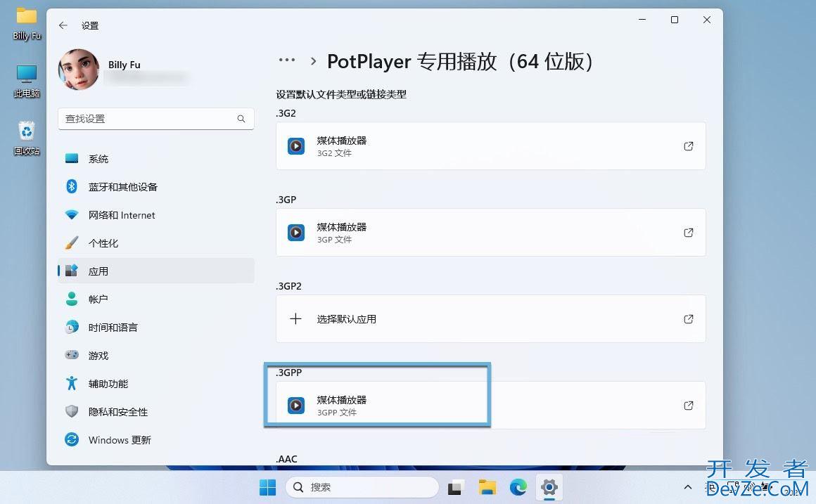The height and width of the screenshot is (504, 816).
Task: Click open-link icon in 3GPP row
Action: pos(689,405)
